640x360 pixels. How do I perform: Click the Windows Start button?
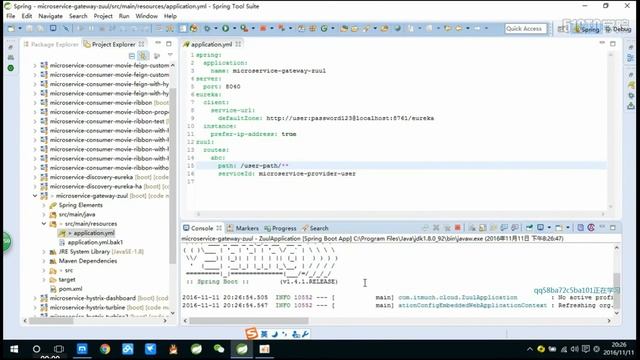point(14,349)
